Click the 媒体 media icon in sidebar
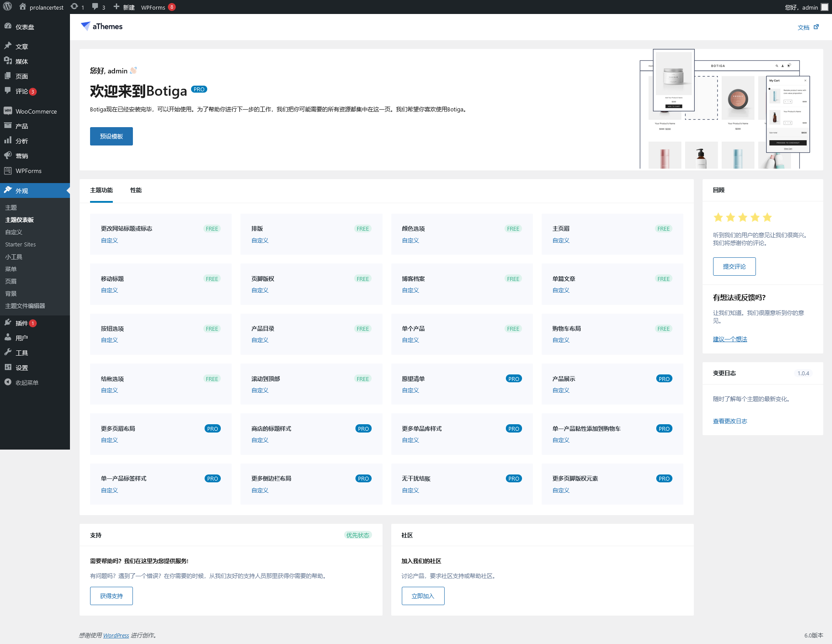This screenshot has width=832, height=644. pos(8,61)
